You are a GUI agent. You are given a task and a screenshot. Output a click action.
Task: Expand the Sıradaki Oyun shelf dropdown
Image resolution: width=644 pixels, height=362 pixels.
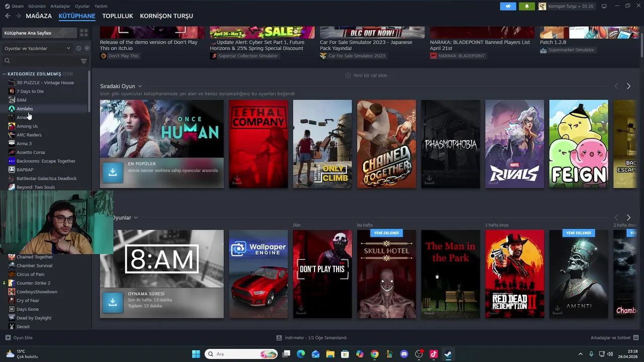[x=140, y=86]
